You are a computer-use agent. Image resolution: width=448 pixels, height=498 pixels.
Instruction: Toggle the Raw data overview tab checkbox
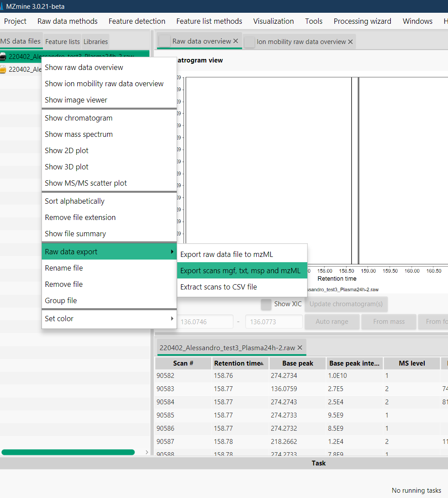165,40
